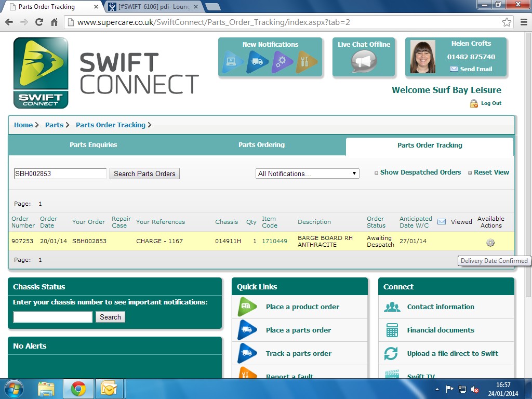Click item code 1710449 link
Viewport: 532px width, 399px height.
click(274, 241)
